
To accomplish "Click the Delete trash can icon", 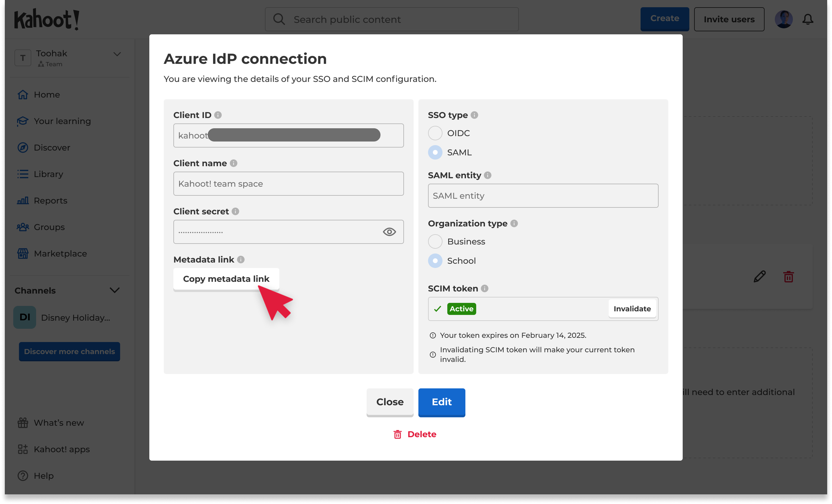I will click(x=398, y=434).
